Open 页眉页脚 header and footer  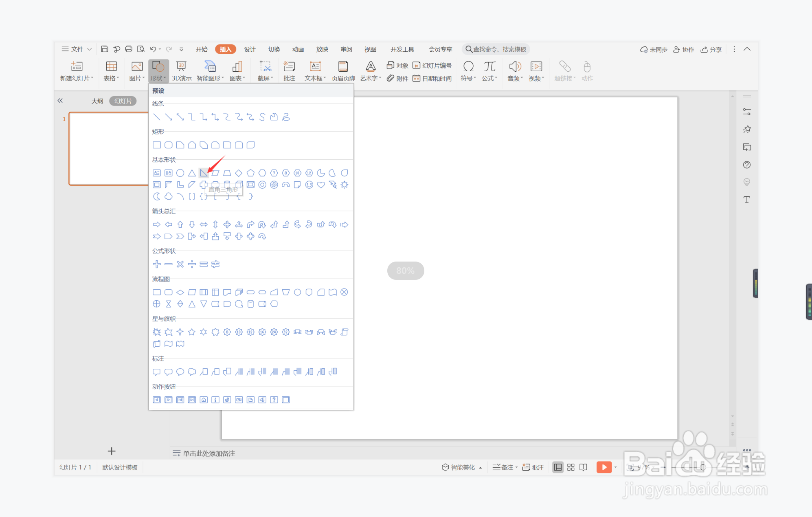[x=343, y=71]
